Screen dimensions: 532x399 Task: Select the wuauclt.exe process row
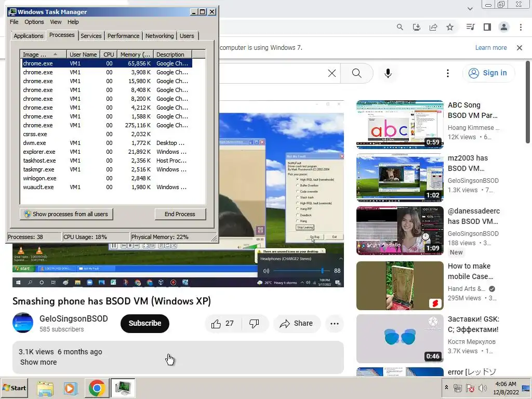(x=107, y=187)
